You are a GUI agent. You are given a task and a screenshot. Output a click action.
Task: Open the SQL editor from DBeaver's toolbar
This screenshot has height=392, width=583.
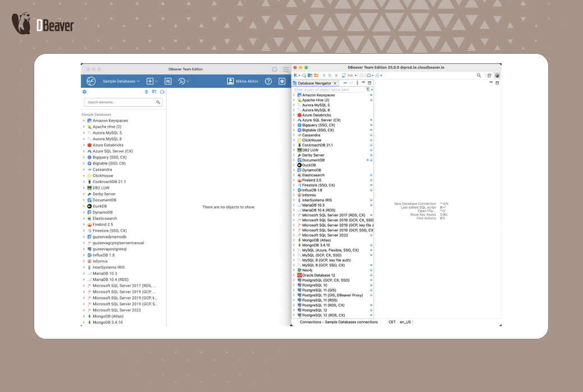pos(344,76)
